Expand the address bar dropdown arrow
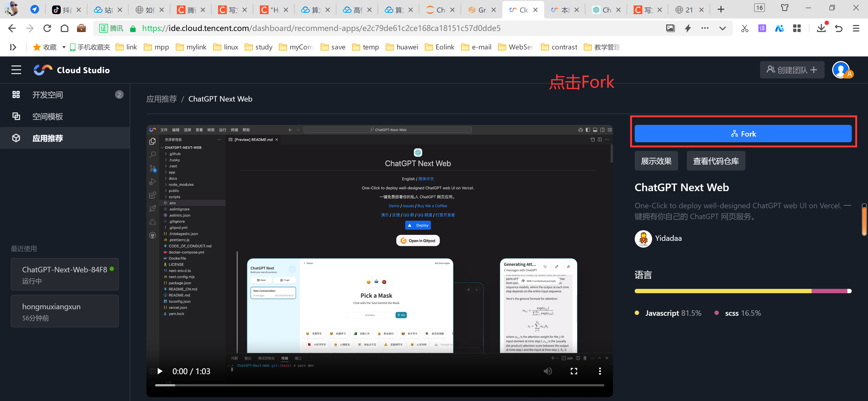 722,28
